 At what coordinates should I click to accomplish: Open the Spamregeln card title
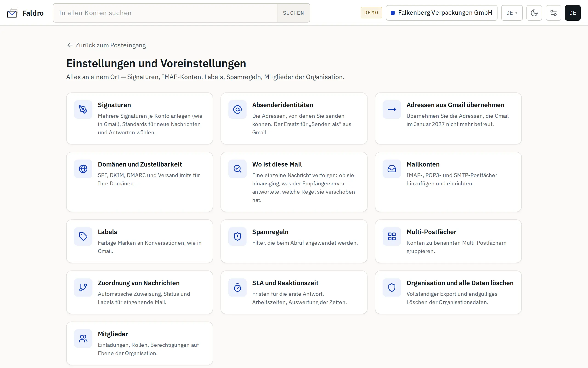pos(270,232)
